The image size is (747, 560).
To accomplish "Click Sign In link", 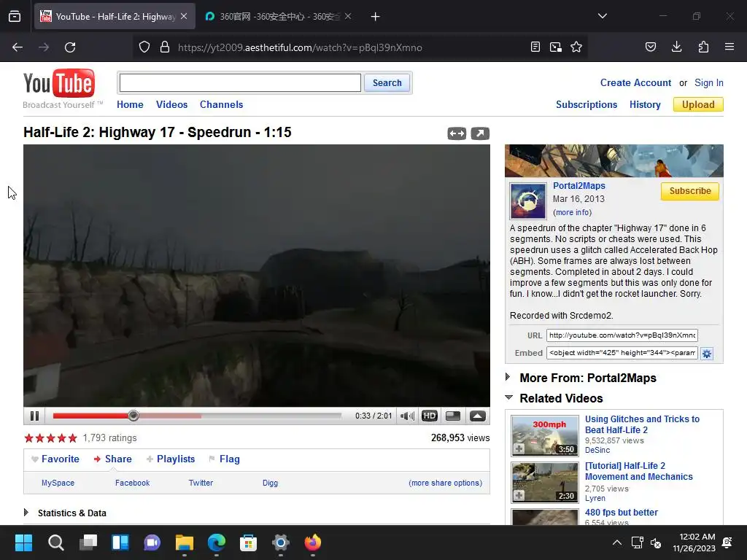I will pos(709,83).
